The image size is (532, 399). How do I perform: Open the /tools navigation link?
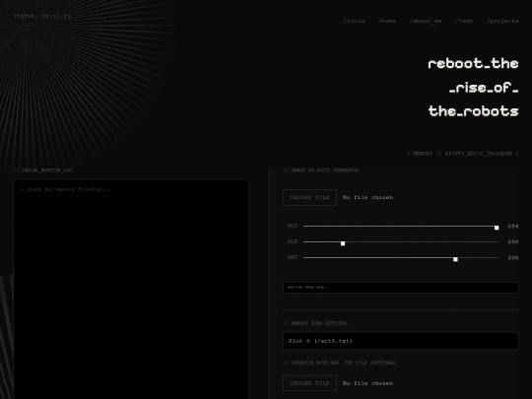(x=354, y=21)
